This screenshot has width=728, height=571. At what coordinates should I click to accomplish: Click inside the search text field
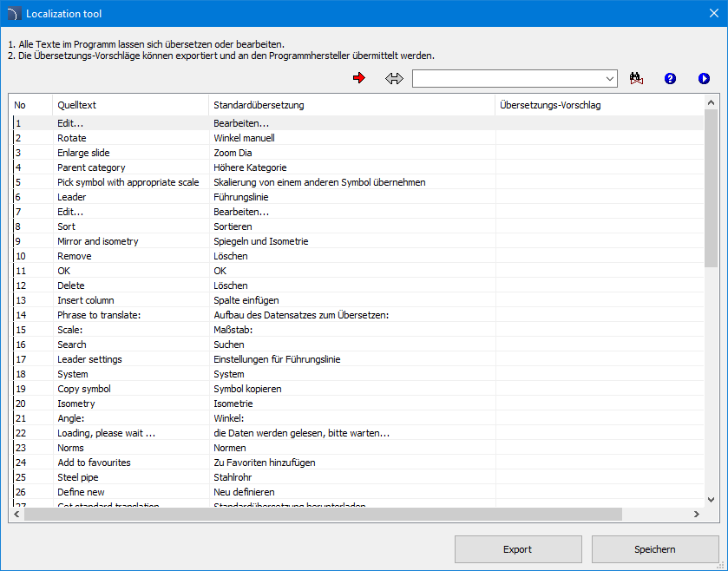click(508, 79)
